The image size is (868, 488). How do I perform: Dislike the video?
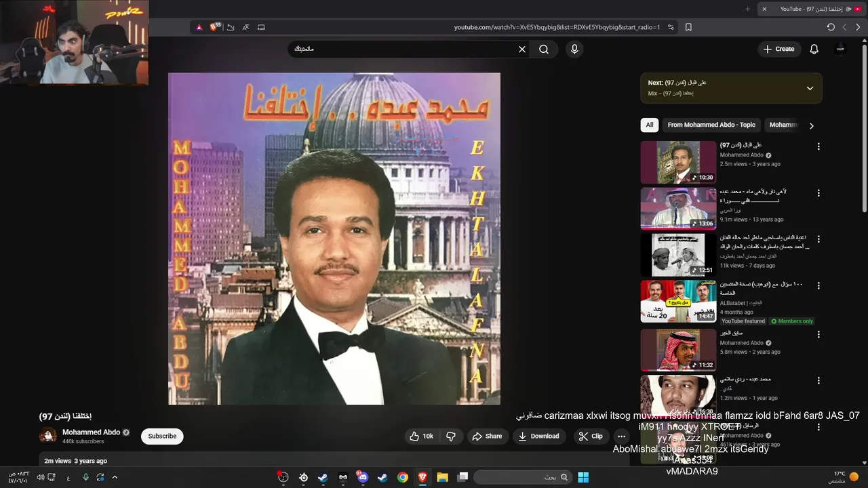tap(451, 436)
